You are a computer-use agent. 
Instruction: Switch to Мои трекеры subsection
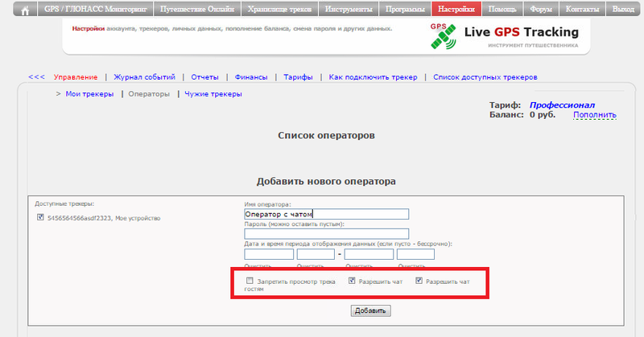89,94
